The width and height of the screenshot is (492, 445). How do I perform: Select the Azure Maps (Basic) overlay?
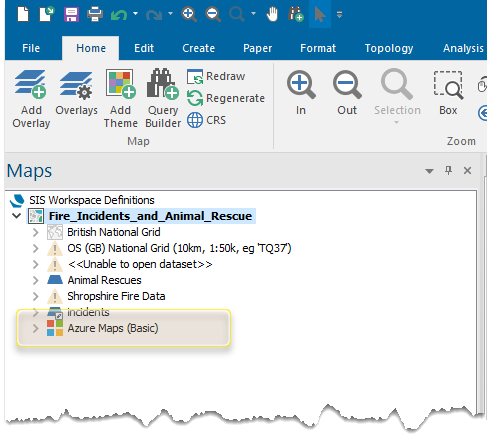tap(113, 328)
